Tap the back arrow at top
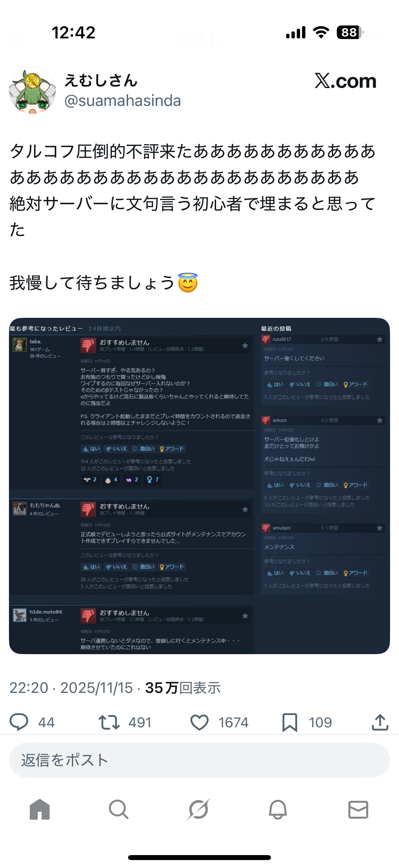Viewport: 399px width, 868px height. point(20,40)
